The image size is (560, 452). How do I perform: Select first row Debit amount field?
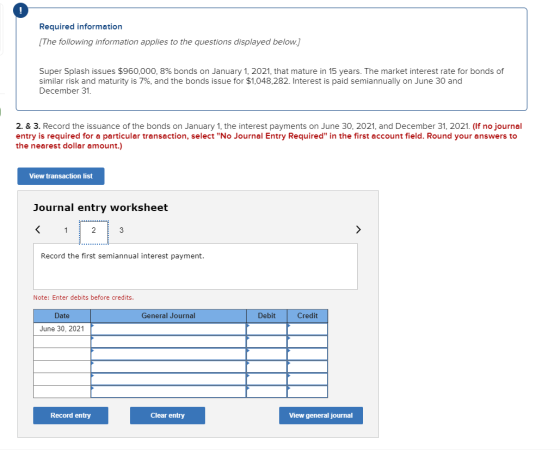pyautogui.click(x=266, y=329)
